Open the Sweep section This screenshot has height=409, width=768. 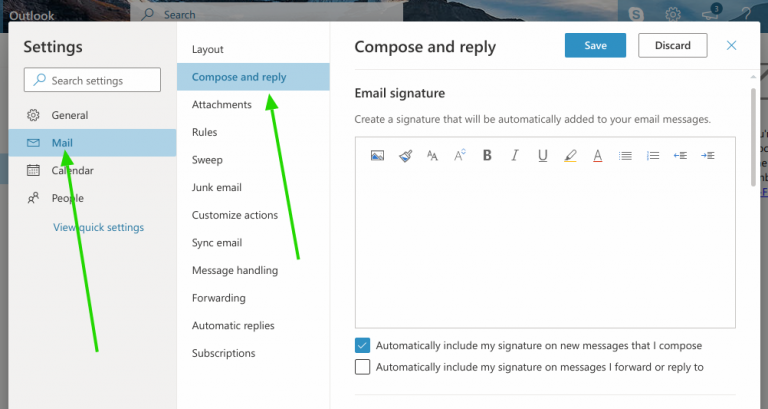253,160
